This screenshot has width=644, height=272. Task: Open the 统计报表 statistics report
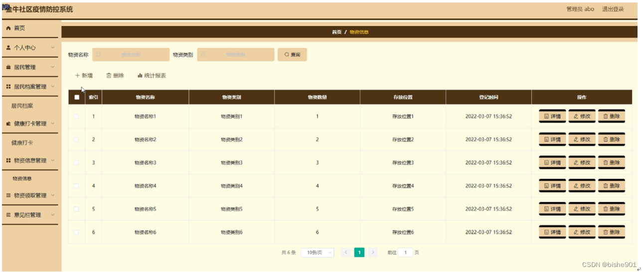[152, 76]
